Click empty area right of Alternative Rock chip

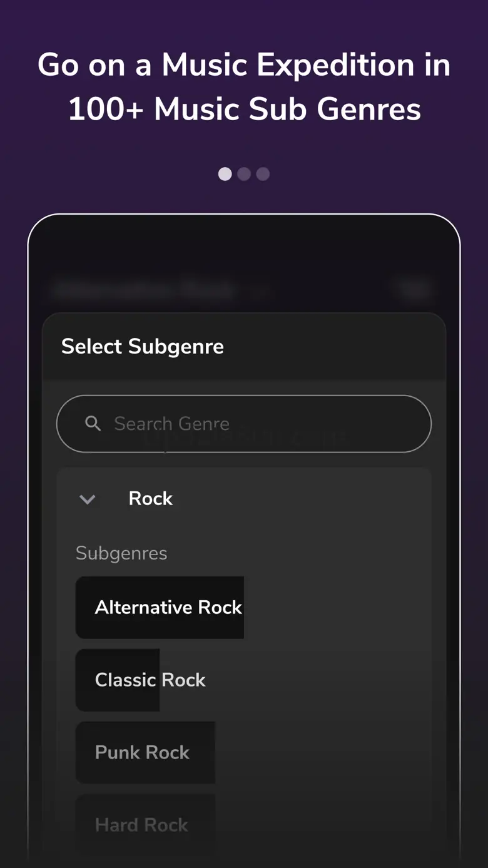coord(338,607)
